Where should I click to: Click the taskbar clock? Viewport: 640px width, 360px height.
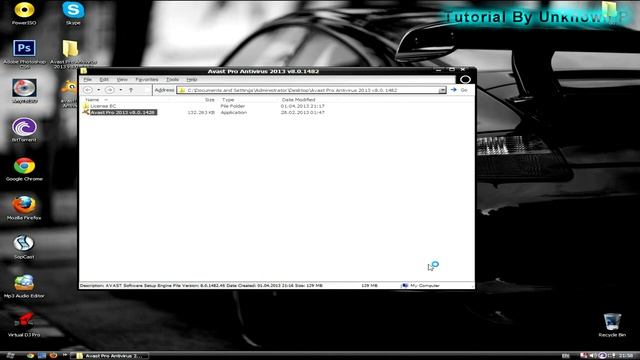pyautogui.click(x=625, y=356)
